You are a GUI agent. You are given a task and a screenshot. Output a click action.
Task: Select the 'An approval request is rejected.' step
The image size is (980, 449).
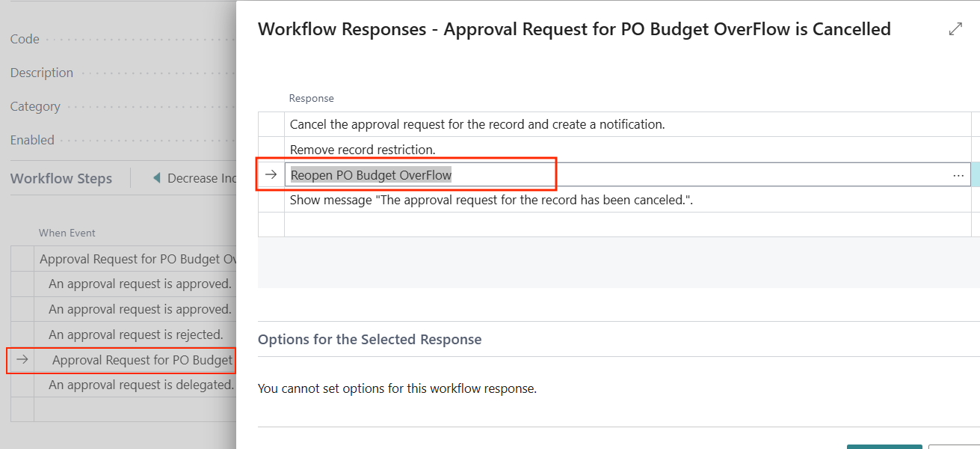[x=135, y=335]
